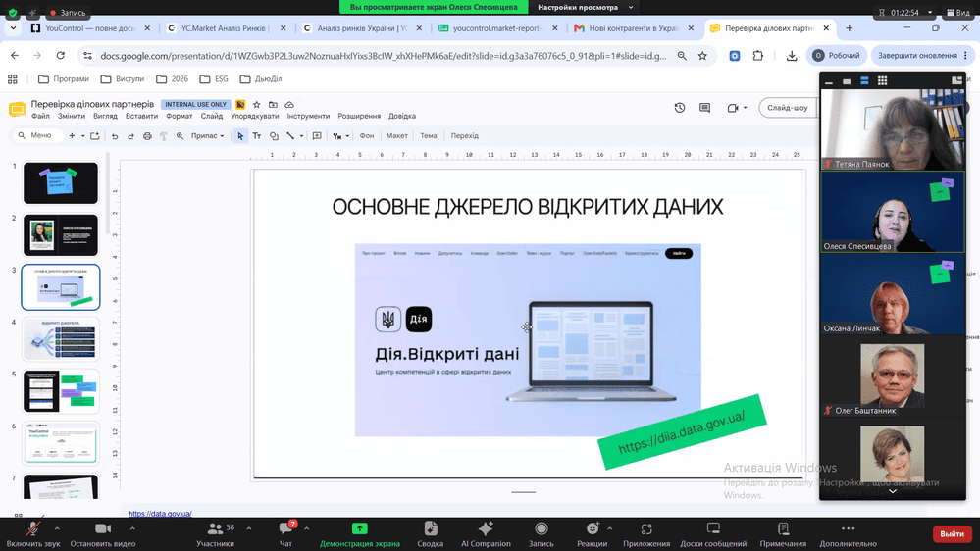Toggle recording via Запись in Zoom toolbar

pyautogui.click(x=542, y=534)
